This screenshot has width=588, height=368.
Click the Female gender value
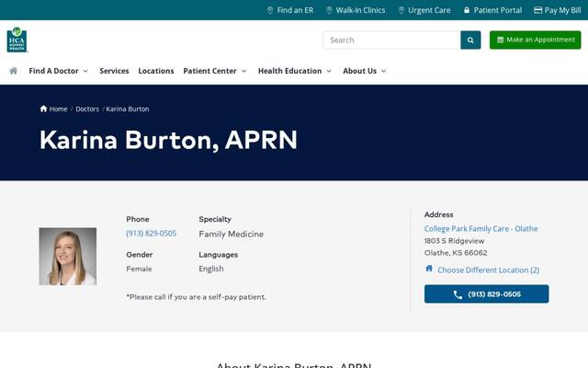(x=139, y=269)
